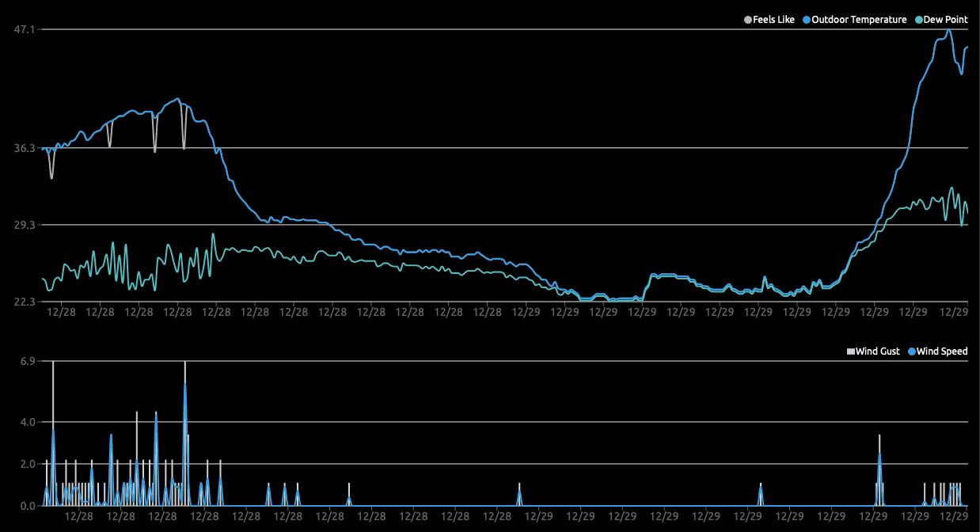Click the blue Outdoor Temperature legend dot

(806, 20)
